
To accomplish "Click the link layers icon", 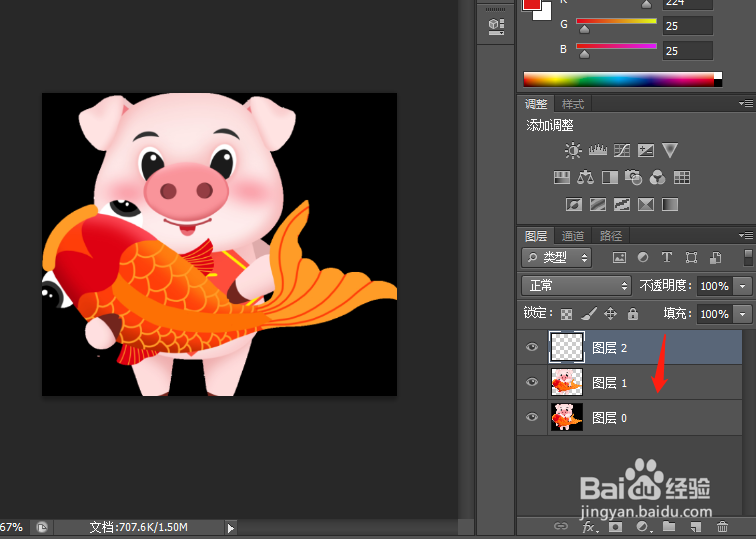I will [x=560, y=526].
